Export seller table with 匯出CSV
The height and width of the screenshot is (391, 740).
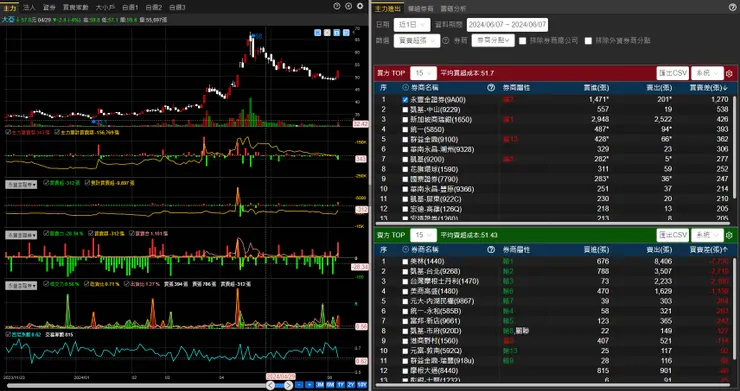673,235
